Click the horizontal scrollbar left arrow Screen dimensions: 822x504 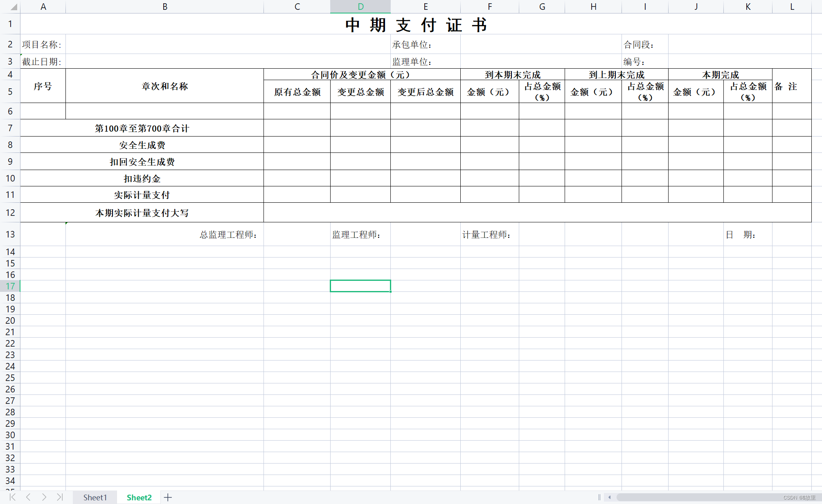click(610, 497)
